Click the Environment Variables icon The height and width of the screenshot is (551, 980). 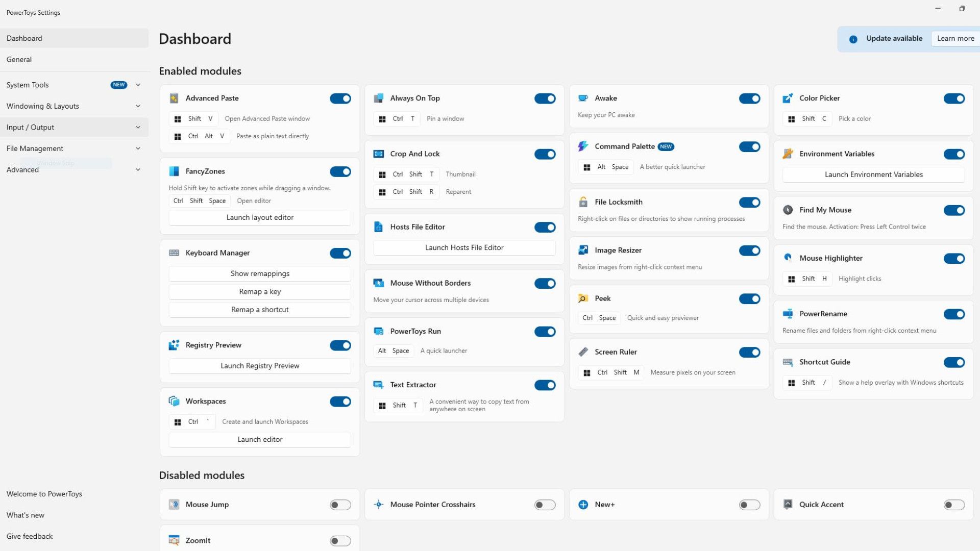788,154
